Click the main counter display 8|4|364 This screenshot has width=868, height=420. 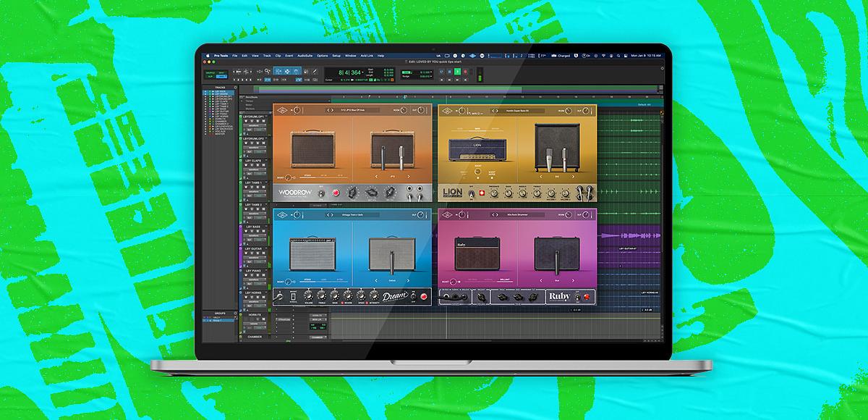click(349, 72)
